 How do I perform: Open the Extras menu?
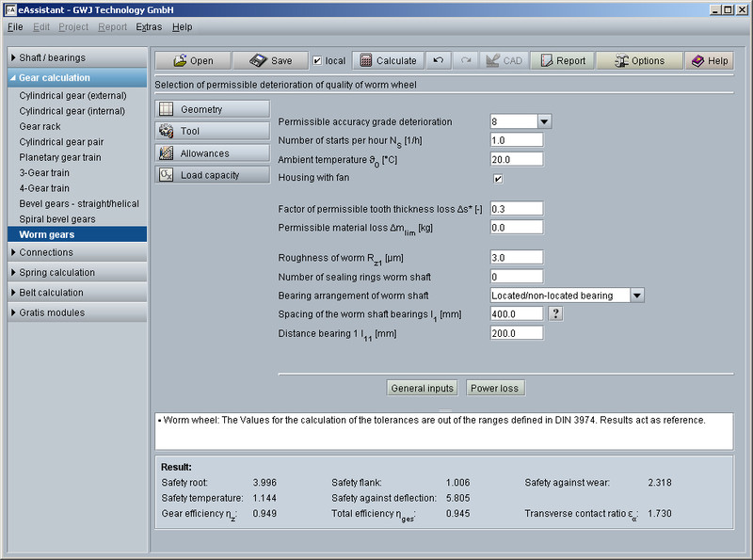(x=149, y=27)
